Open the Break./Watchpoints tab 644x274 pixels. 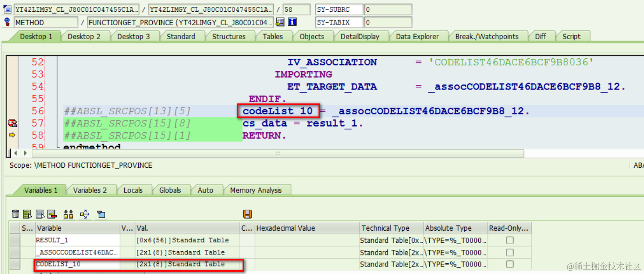[x=487, y=36]
